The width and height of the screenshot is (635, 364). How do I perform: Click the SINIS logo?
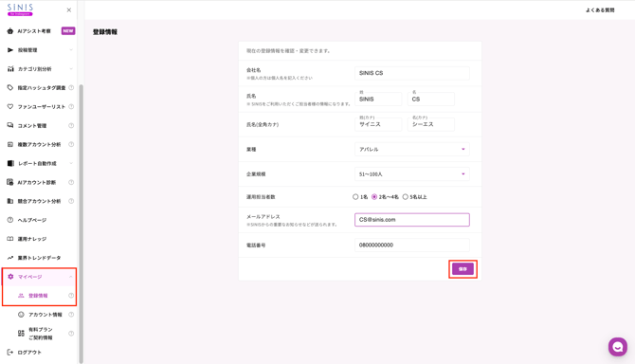point(20,9)
